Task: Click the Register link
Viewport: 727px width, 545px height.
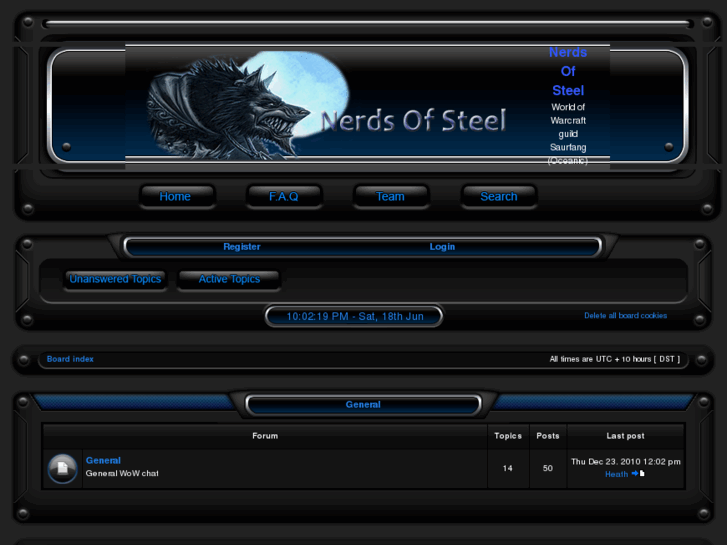Action: coord(242,247)
